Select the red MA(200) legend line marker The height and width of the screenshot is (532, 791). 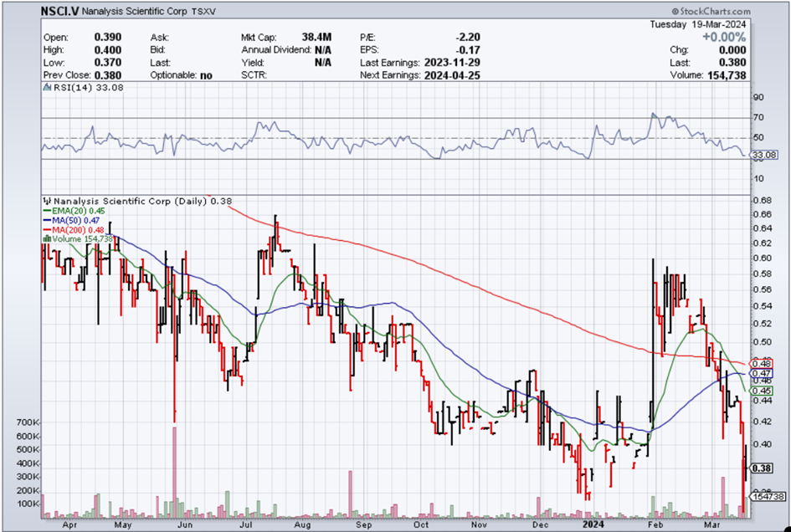[x=48, y=230]
